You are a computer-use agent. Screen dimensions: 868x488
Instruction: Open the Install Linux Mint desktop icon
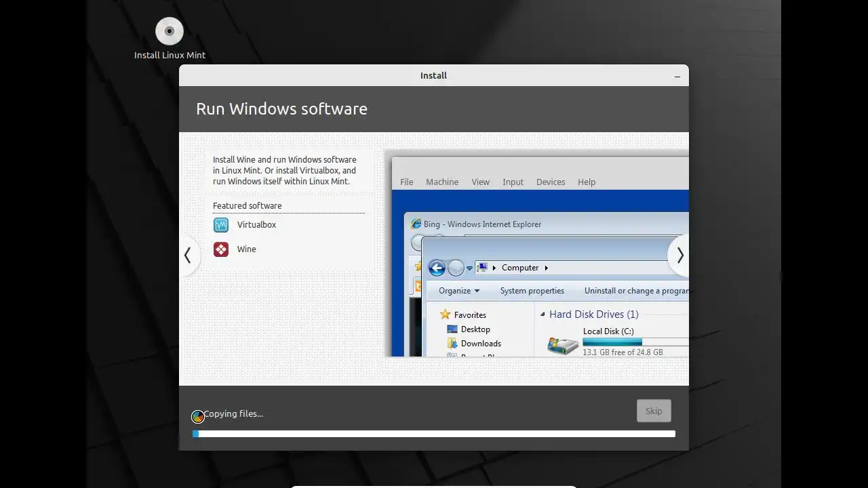point(170,39)
